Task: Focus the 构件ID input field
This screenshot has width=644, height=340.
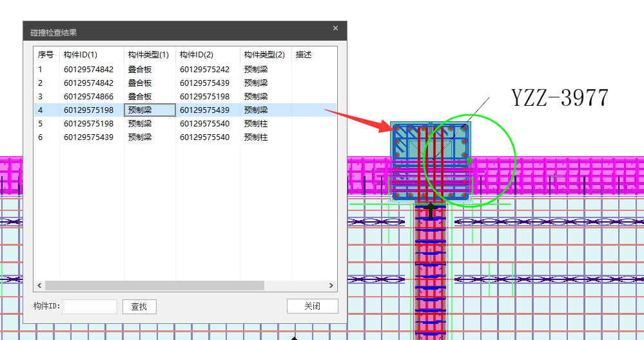Action: click(90, 306)
